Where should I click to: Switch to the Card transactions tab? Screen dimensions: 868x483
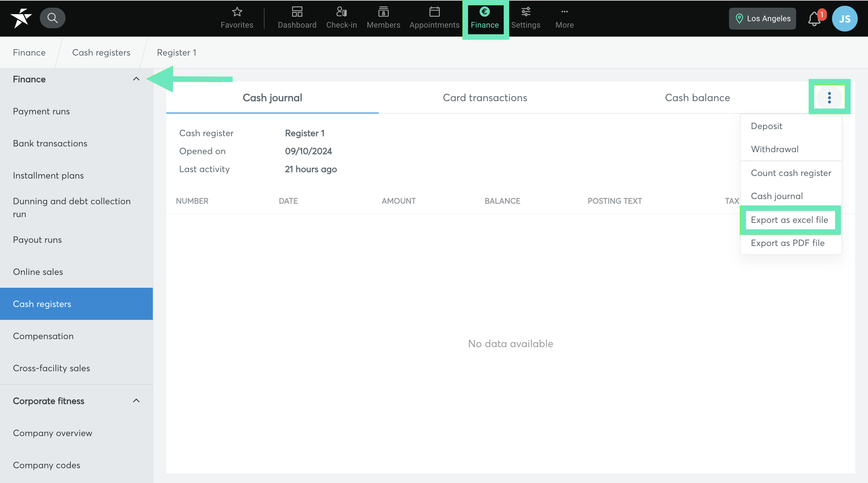[485, 98]
